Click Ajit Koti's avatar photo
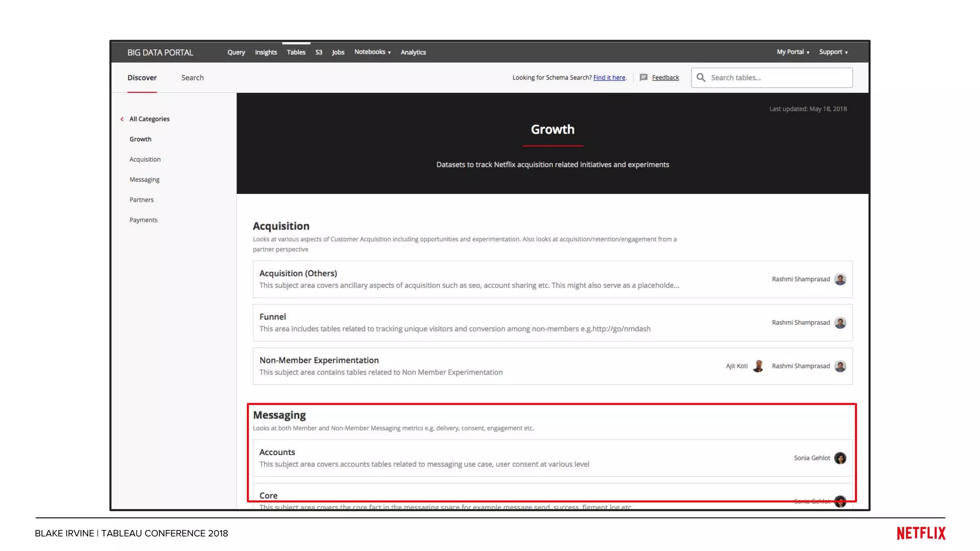 pyautogui.click(x=758, y=366)
